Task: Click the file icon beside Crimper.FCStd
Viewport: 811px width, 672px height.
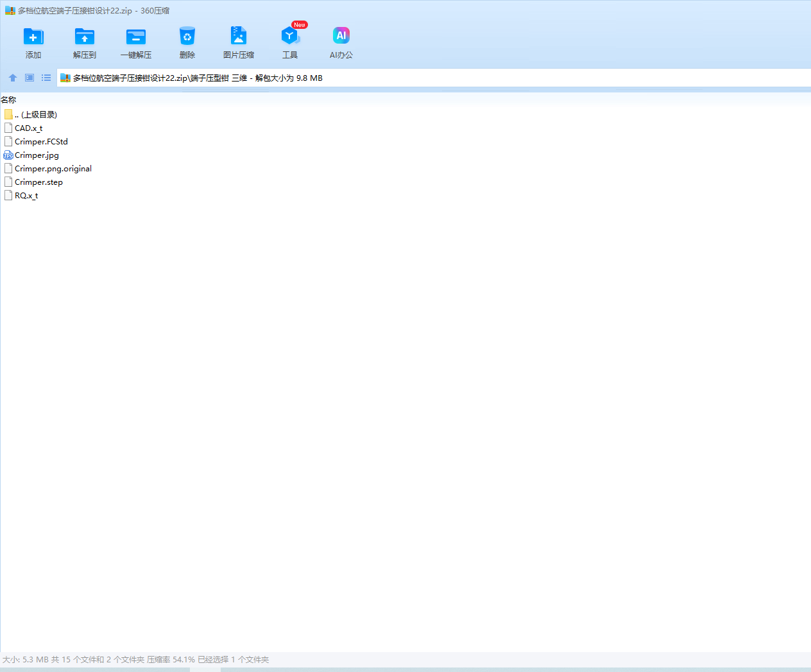Action: (8, 141)
